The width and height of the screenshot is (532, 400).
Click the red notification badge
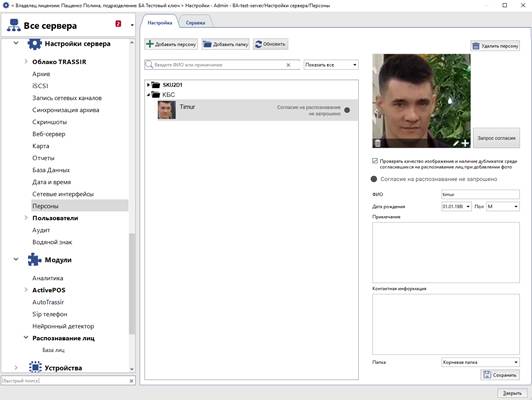click(x=118, y=23)
